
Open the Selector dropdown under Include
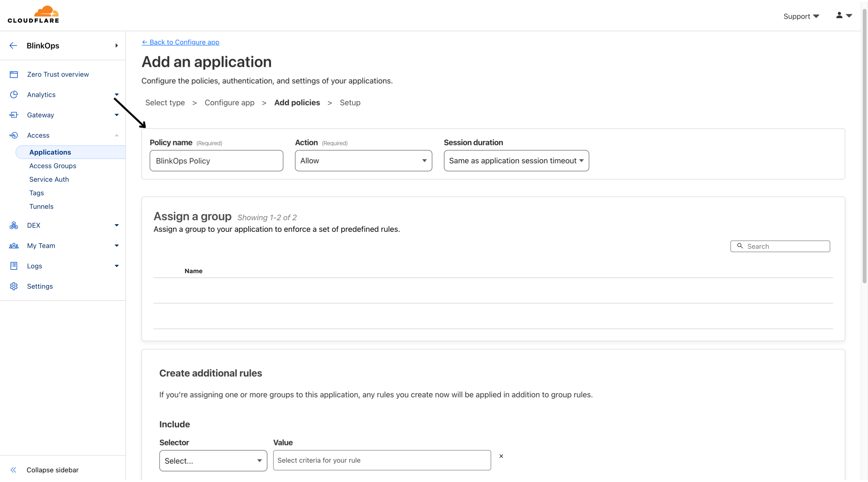(x=213, y=460)
